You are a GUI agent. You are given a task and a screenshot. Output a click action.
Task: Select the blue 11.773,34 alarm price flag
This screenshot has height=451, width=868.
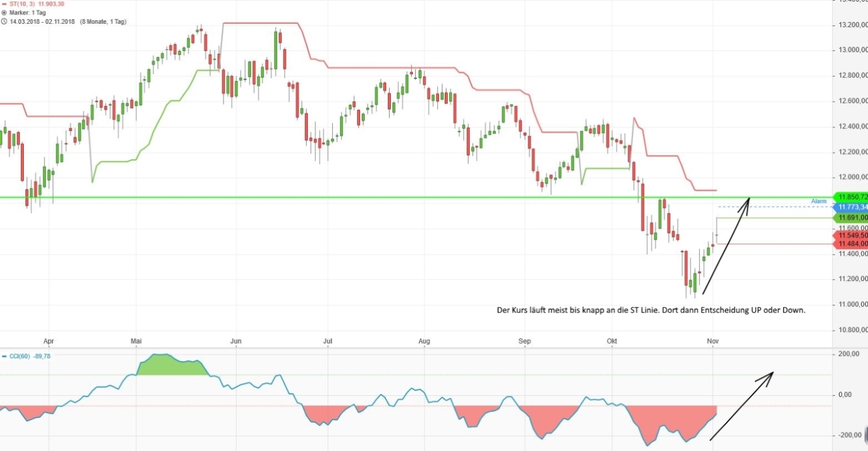(x=849, y=207)
